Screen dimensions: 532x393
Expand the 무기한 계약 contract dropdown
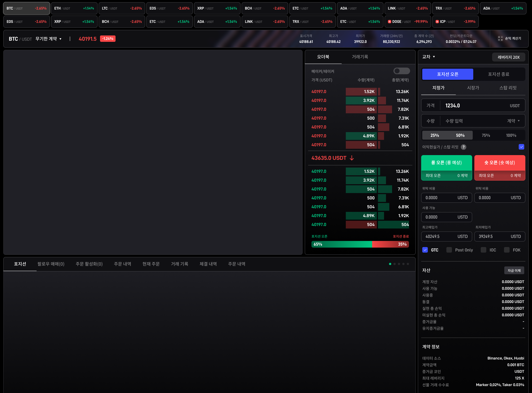[x=48, y=39]
